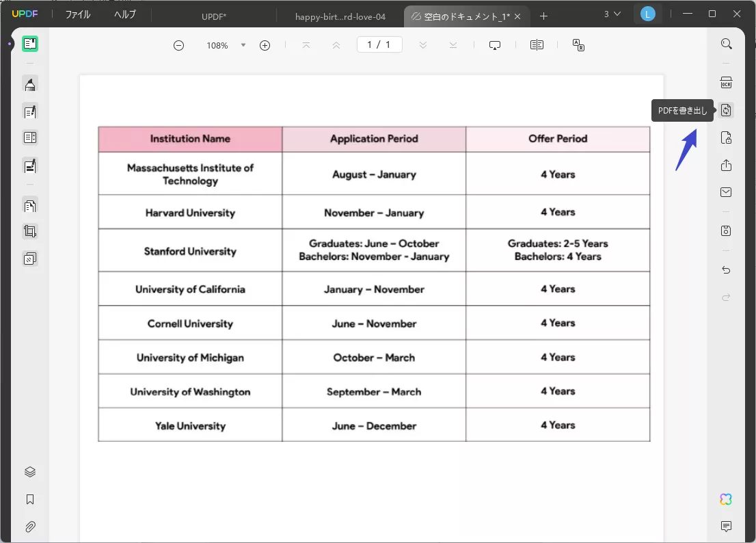The image size is (756, 543).
Task: Open the Form preparation tool
Action: tap(30, 166)
